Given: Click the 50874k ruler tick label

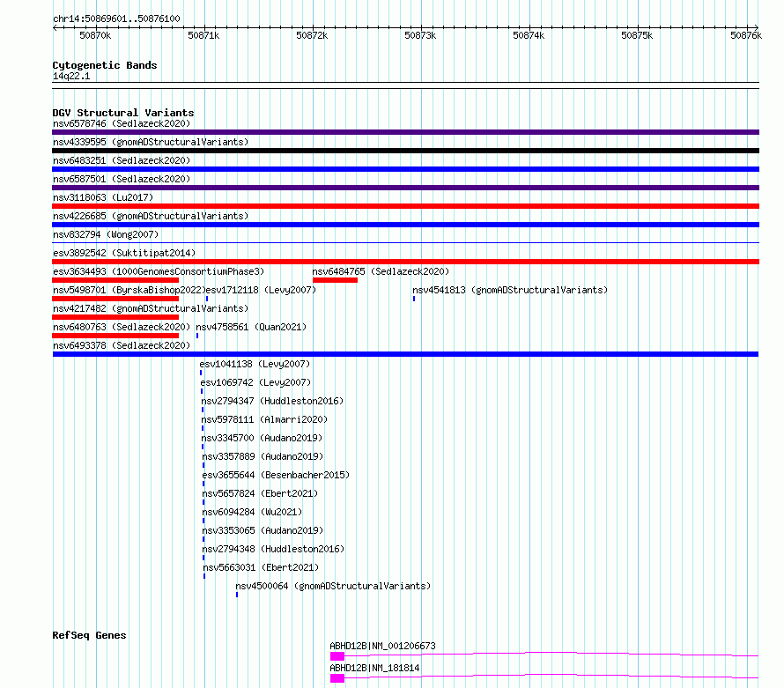Looking at the screenshot, I should point(529,35).
